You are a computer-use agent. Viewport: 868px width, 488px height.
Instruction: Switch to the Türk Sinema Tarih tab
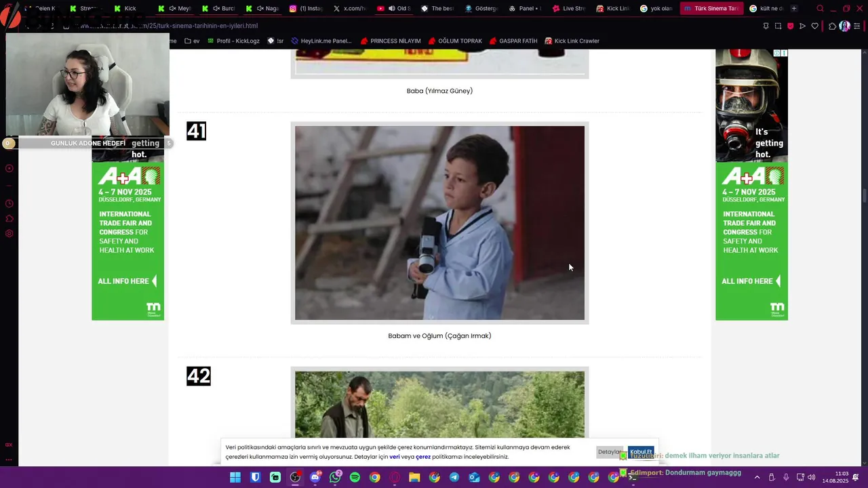point(711,8)
